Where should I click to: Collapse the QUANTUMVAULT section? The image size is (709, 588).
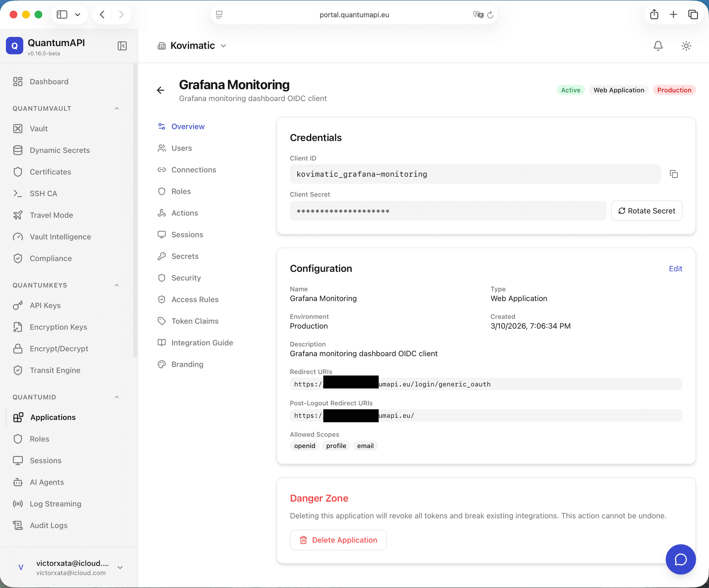coord(117,108)
